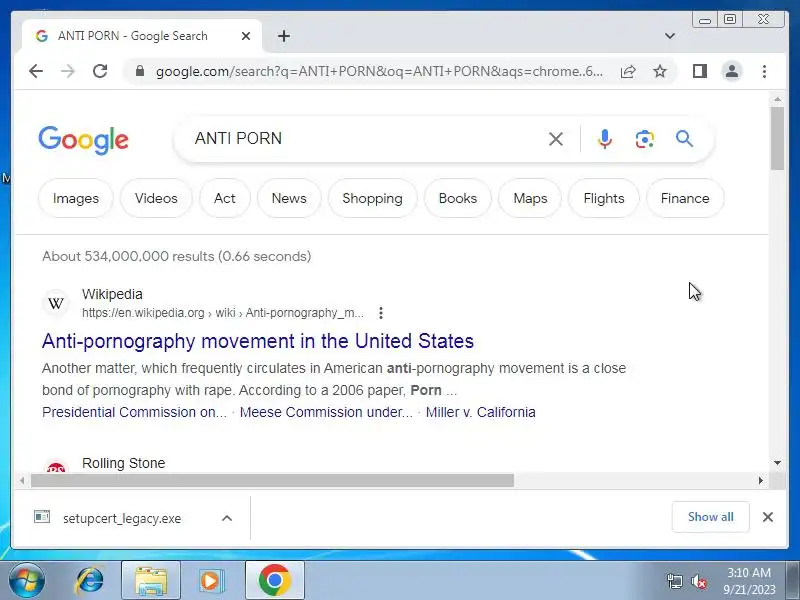Click the scroll right arrow

click(761, 480)
